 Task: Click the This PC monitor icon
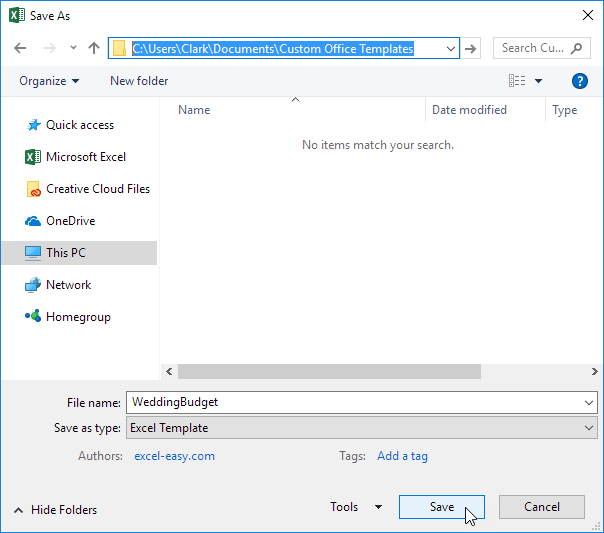tap(33, 253)
